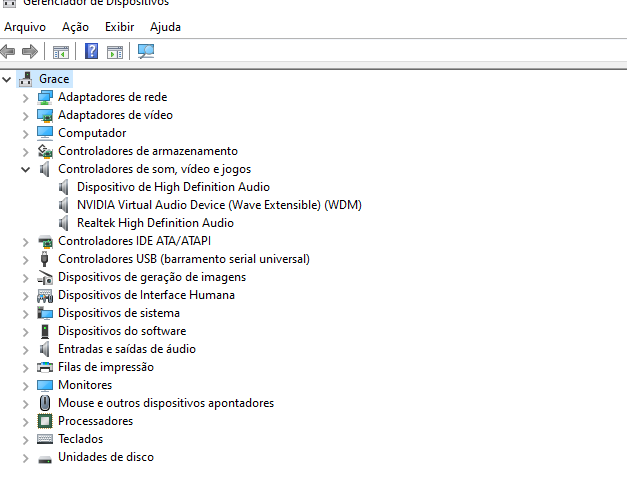
Task: Click the Teclados keyboard icon
Action: pyautogui.click(x=45, y=439)
